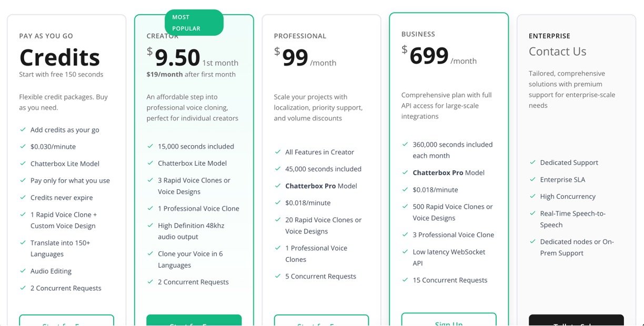Click checkmark next to 'Translate into 150+ Languages'
Viewport: 644px width, 326px height.
23,243
